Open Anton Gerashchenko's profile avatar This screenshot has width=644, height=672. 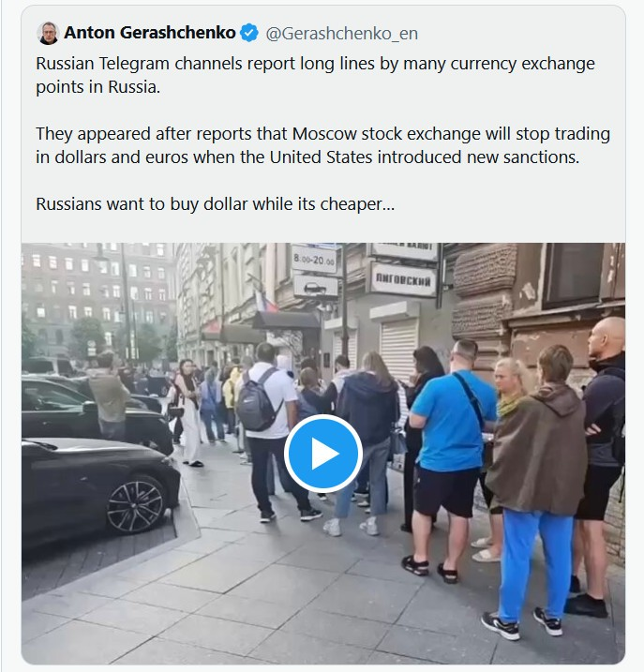click(x=48, y=33)
